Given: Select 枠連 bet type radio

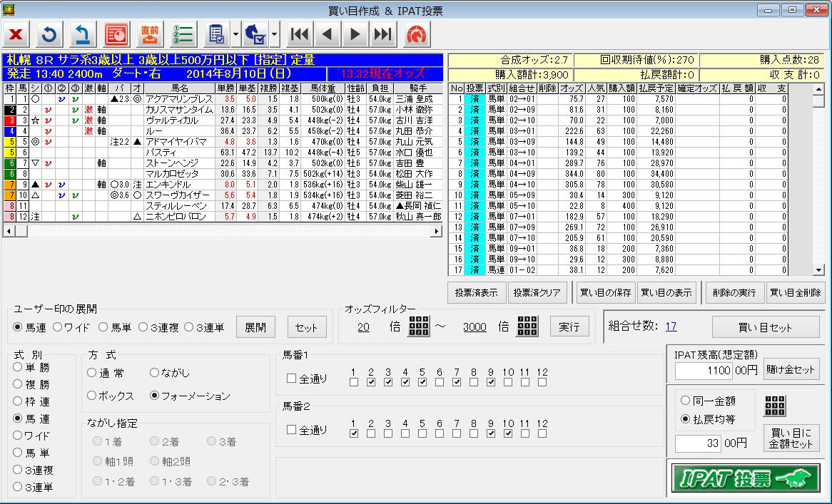Looking at the screenshot, I should 31,401.
